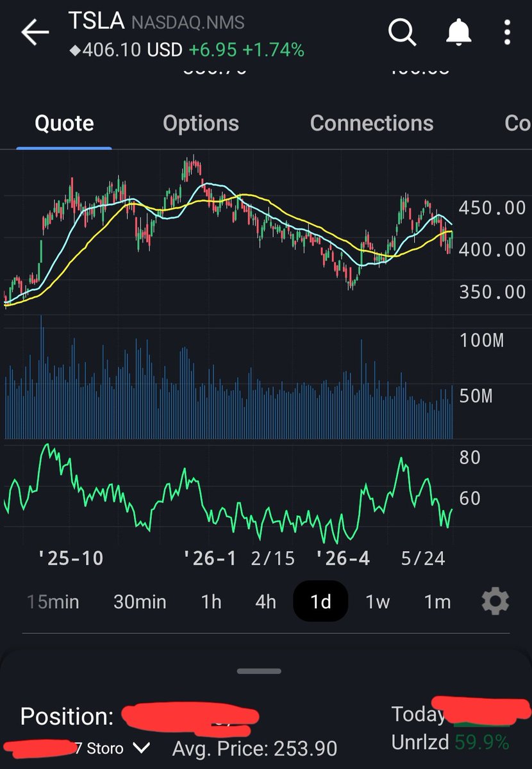Select the 1m chart interval
Viewport: 532px width, 769px height.
(437, 602)
